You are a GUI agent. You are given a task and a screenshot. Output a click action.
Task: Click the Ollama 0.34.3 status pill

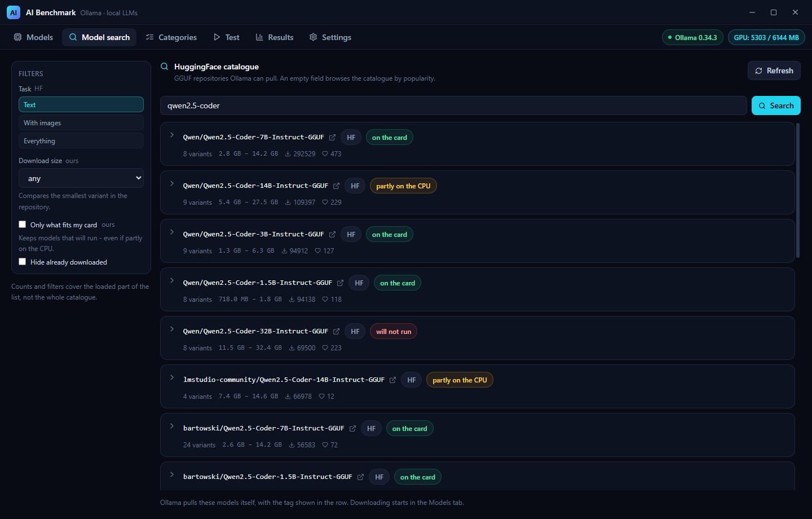coord(692,38)
